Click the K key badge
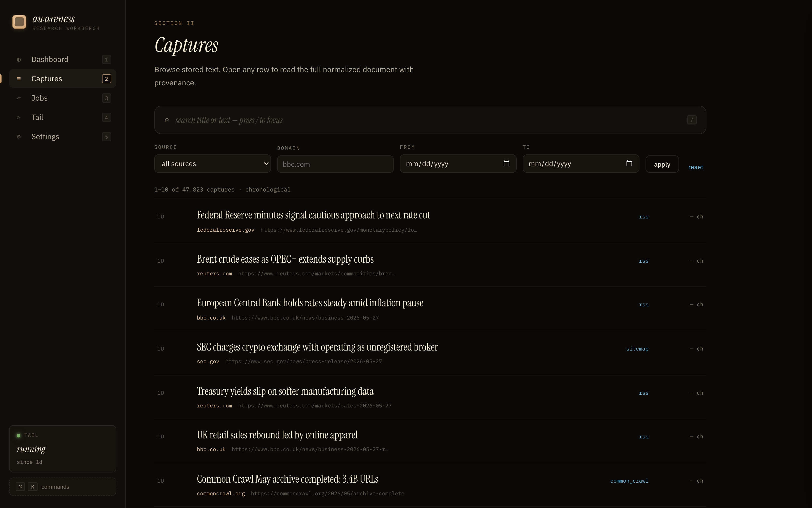Image resolution: width=812 pixels, height=508 pixels. [32, 487]
